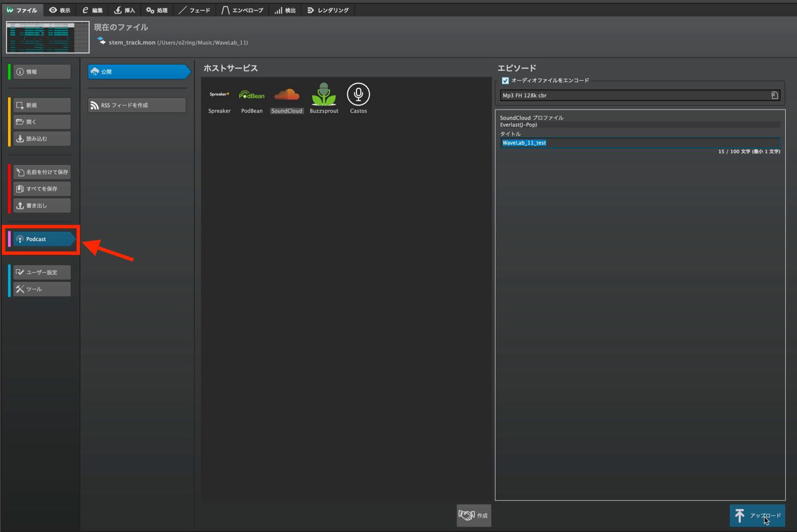
Task: Open the encoder preset page icon
Action: (x=774, y=95)
